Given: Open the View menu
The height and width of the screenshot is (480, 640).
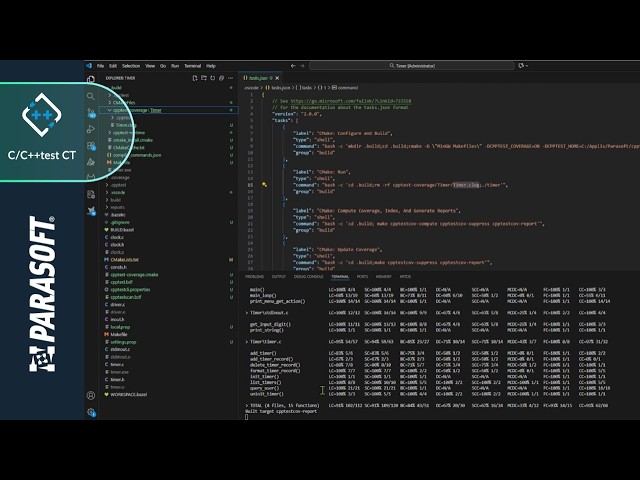Looking at the screenshot, I should click(x=150, y=66).
